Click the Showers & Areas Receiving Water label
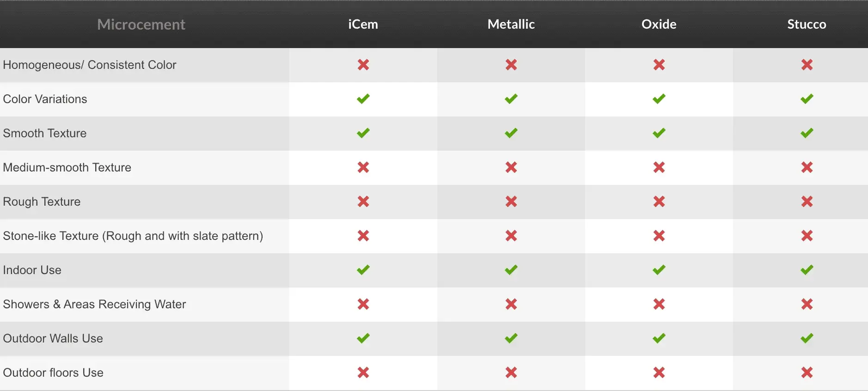The width and height of the screenshot is (868, 391). tap(95, 304)
